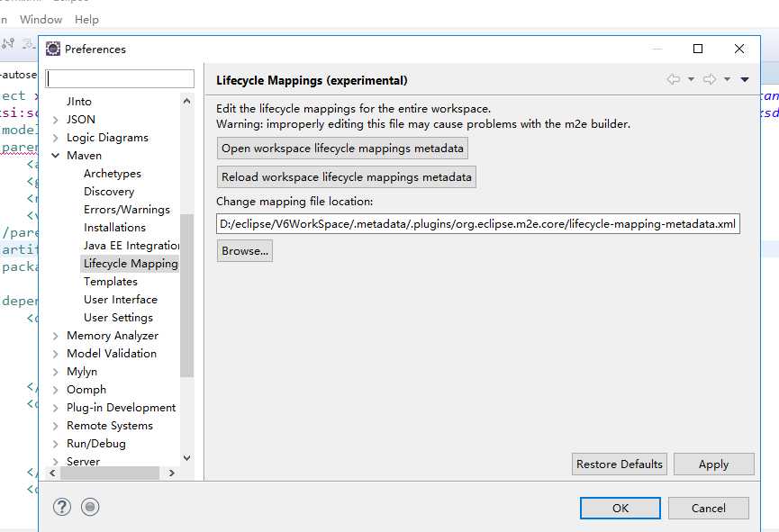The width and height of the screenshot is (779, 532).
Task: Select Errors/Warnings under Maven
Action: (x=127, y=210)
